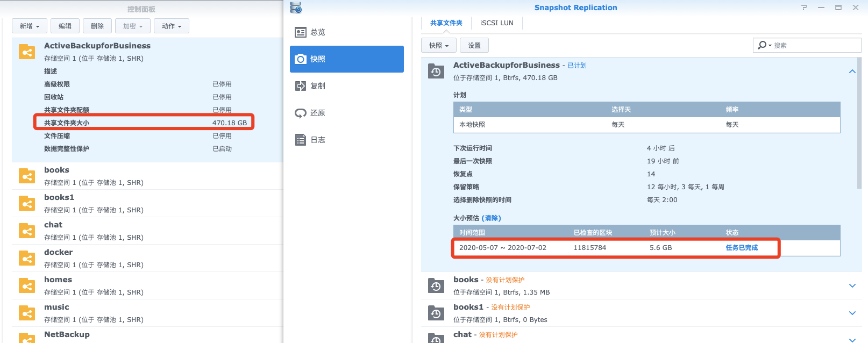Expand the books1 snapshot entry

(x=852, y=313)
